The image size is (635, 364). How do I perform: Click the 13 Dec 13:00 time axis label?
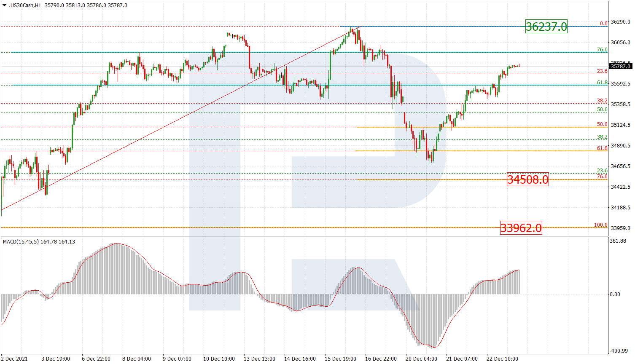259,359
